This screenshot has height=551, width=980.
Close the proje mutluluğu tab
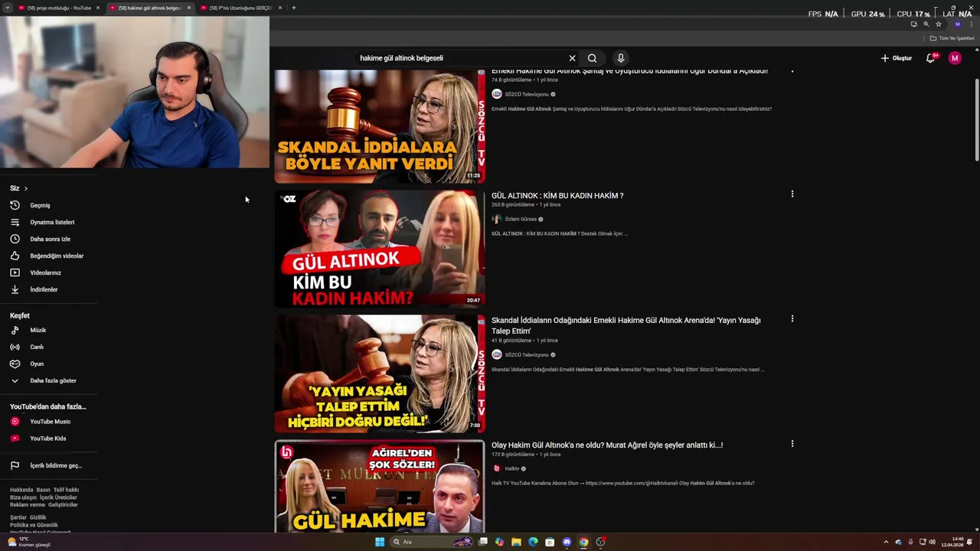pos(98,8)
